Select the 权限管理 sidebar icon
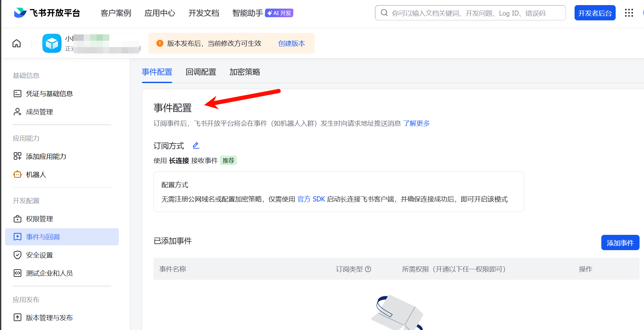This screenshot has height=330, width=644. coord(17,219)
